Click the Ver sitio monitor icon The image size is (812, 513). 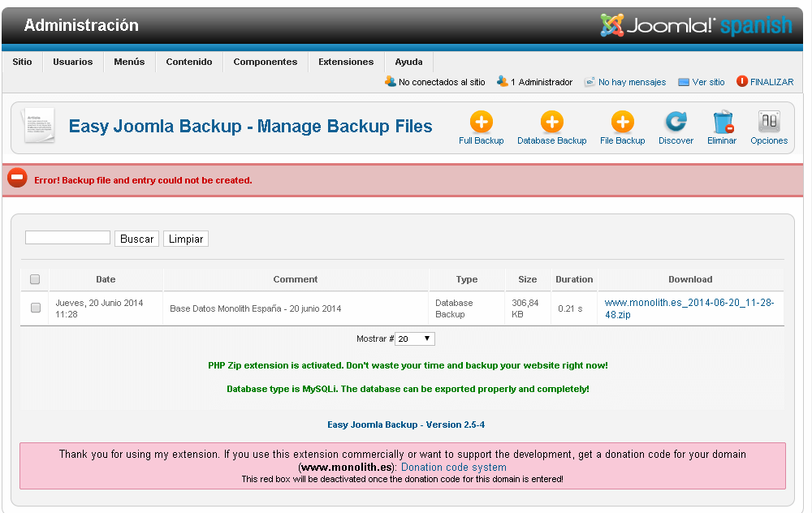(x=684, y=82)
